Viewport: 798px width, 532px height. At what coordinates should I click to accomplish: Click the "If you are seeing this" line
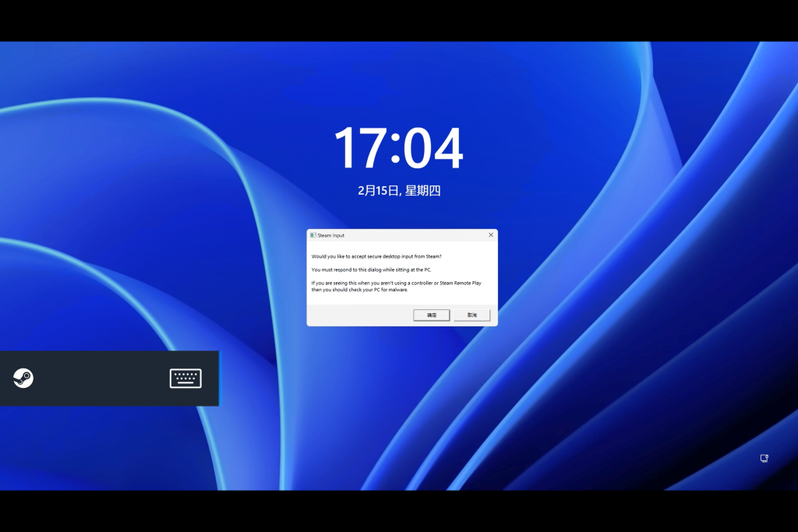coord(397,283)
